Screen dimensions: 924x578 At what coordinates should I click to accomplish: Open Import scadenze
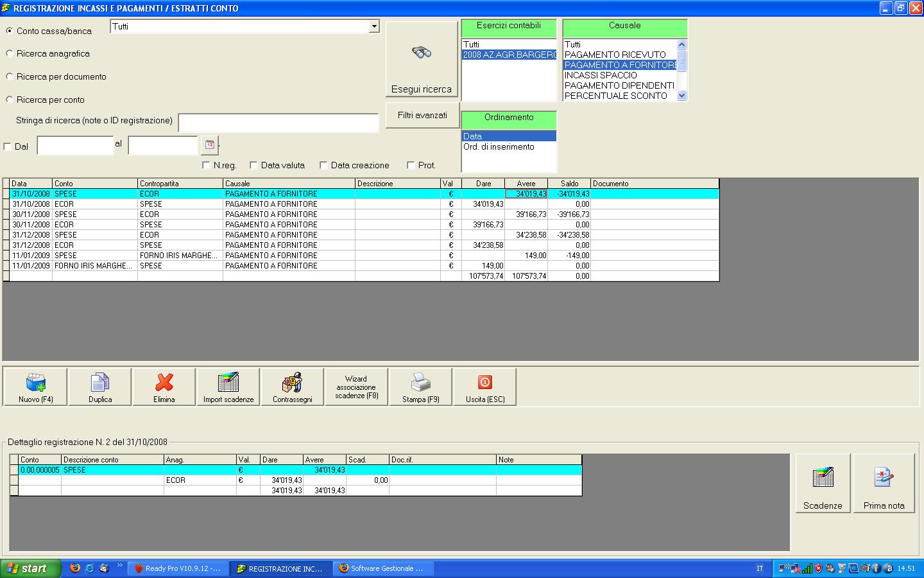click(228, 387)
